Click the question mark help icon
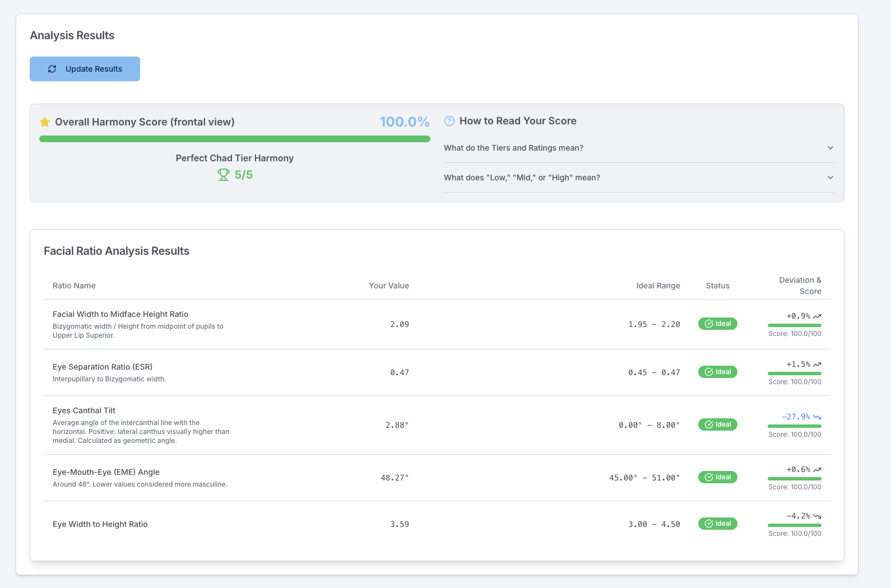The height and width of the screenshot is (588, 891). 449,121
